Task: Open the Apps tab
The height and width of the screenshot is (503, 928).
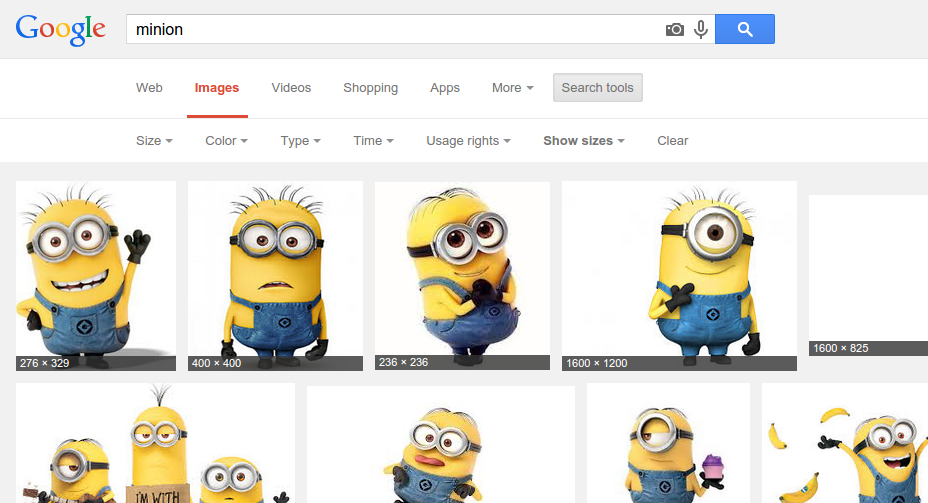Action: pyautogui.click(x=445, y=88)
